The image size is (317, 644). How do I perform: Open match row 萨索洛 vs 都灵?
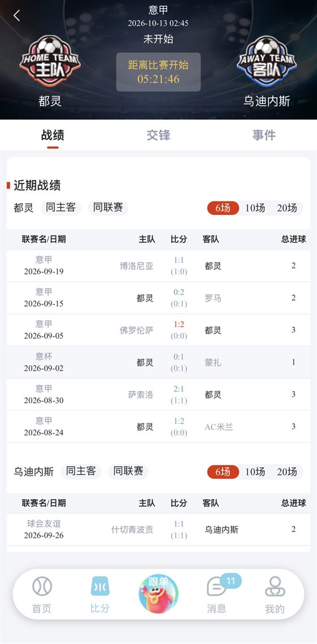pos(158,394)
